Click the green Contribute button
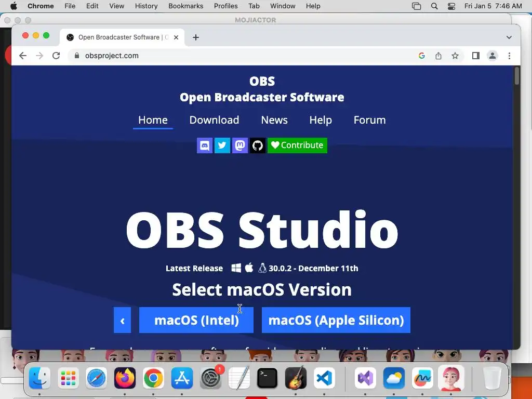This screenshot has width=532, height=399. coord(297,145)
